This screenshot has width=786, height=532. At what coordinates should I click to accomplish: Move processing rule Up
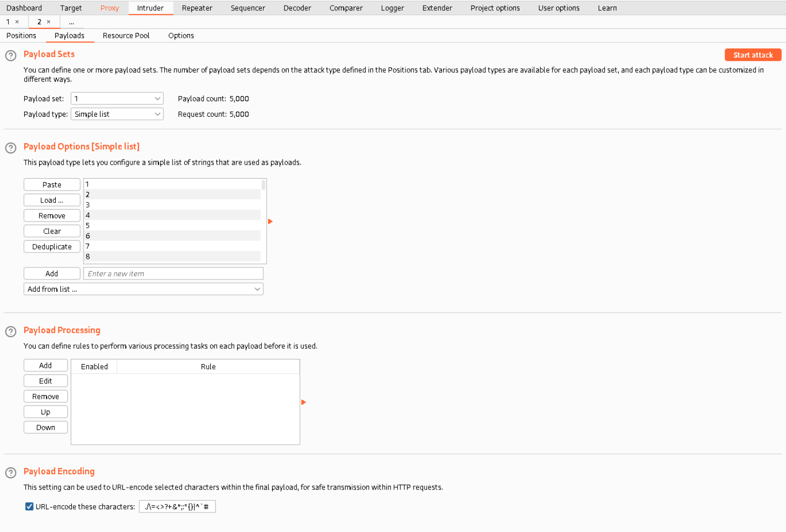tap(45, 412)
